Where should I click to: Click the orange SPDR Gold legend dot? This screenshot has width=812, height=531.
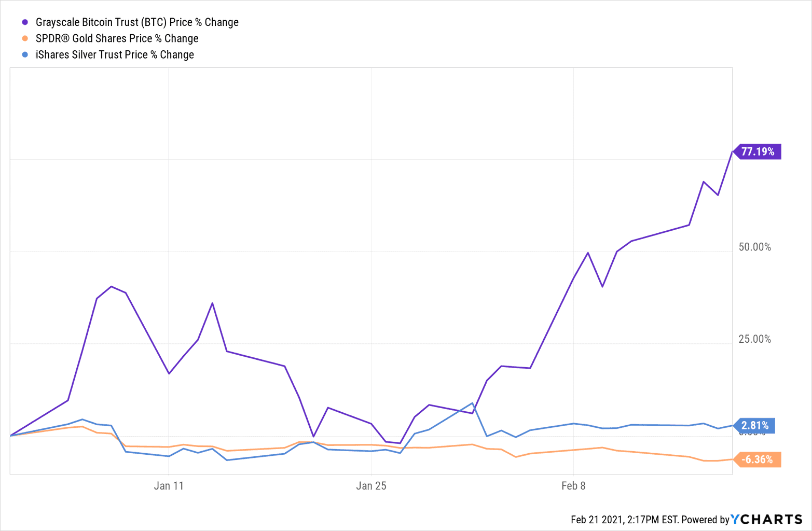[25, 38]
